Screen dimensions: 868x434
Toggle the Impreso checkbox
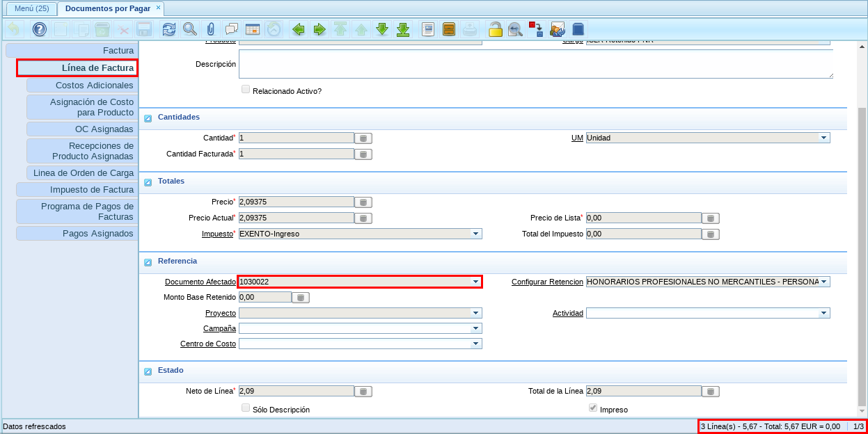[x=593, y=408]
